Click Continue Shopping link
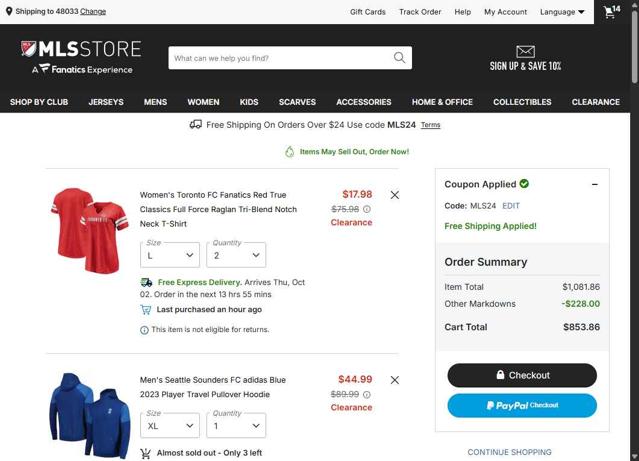This screenshot has height=461, width=639. (x=509, y=452)
